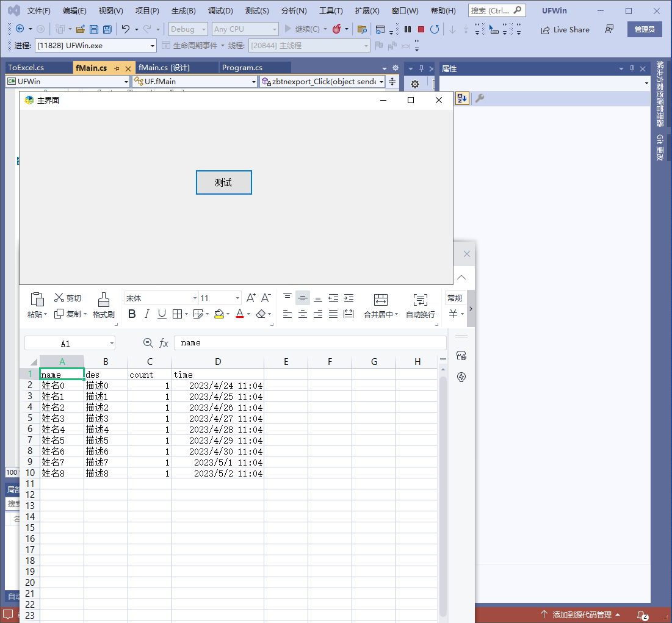Viewport: 672px width, 623px height.
Task: Click the Pause (break all) icon
Action: click(x=408, y=29)
